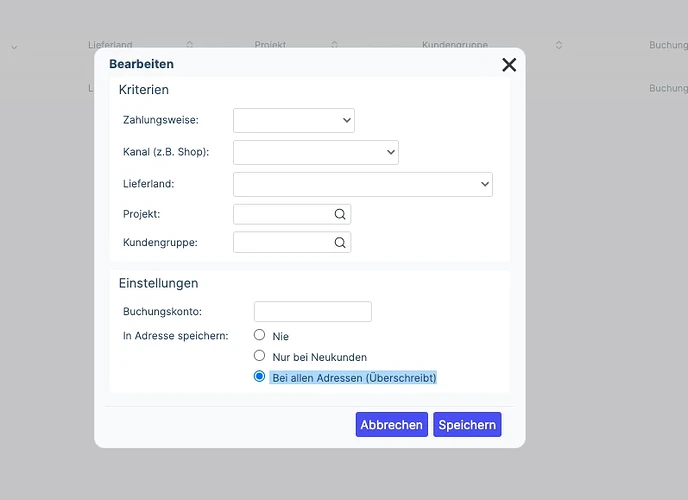Image resolution: width=688 pixels, height=500 pixels.
Task: Save changes with the Speichern button
Action: point(467,425)
